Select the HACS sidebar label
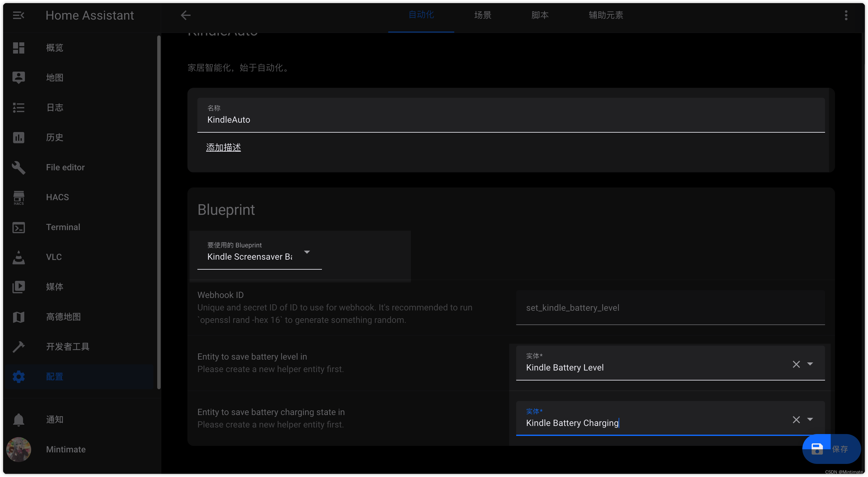Screen dimensions: 868x477 pyautogui.click(x=57, y=197)
